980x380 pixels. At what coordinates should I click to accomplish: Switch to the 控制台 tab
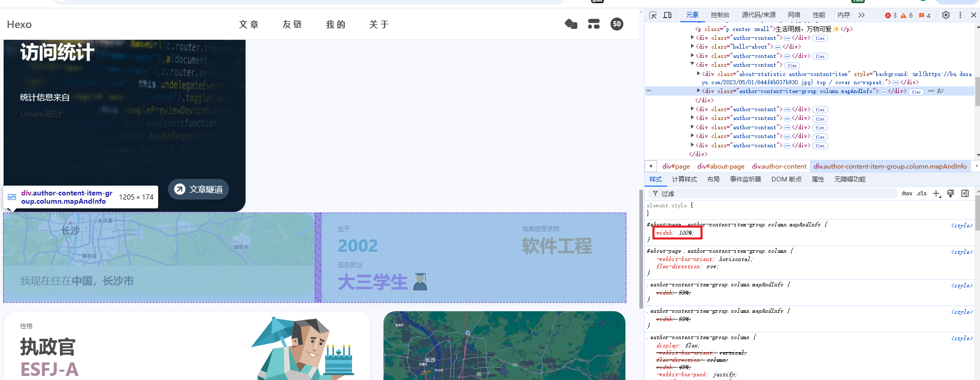pyautogui.click(x=720, y=15)
